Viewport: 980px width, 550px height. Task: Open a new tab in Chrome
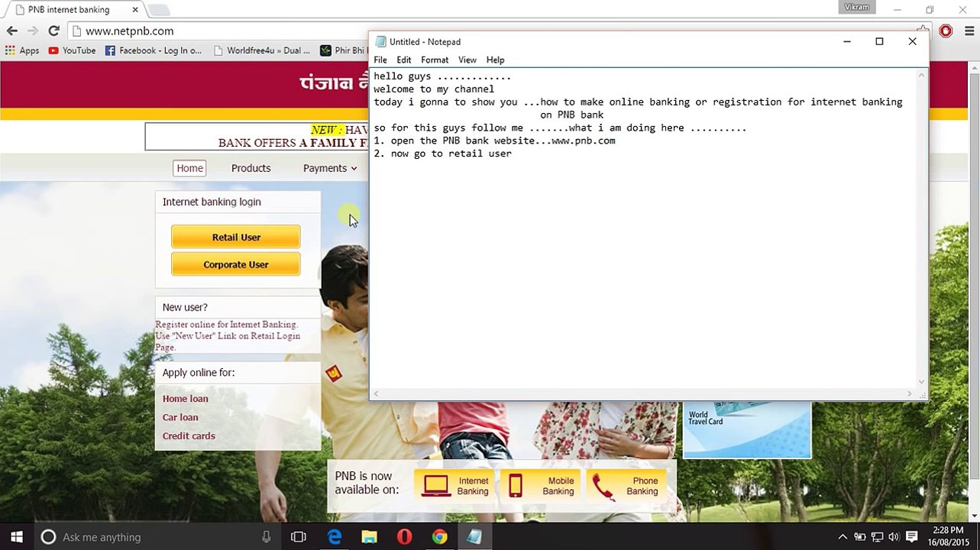pos(158,10)
